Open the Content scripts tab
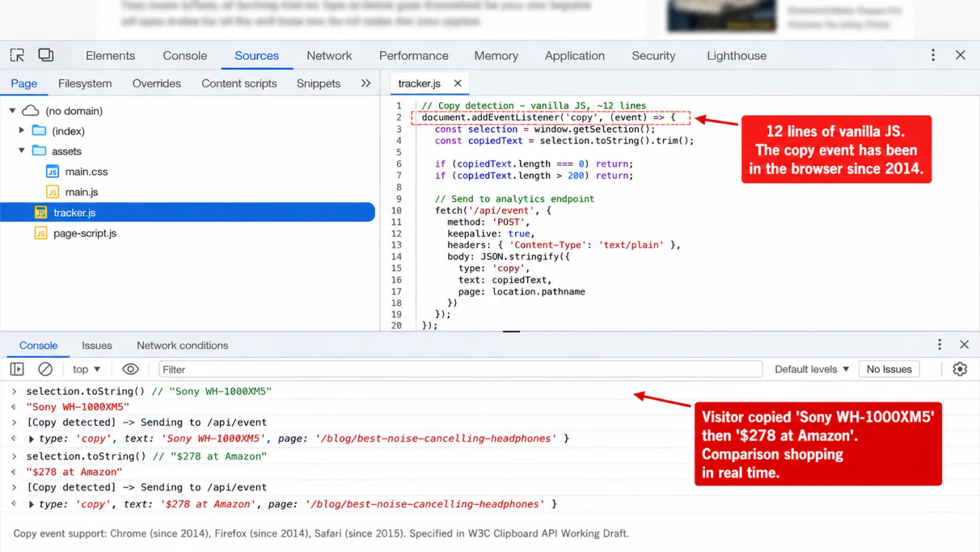The height and width of the screenshot is (552, 980). (239, 84)
